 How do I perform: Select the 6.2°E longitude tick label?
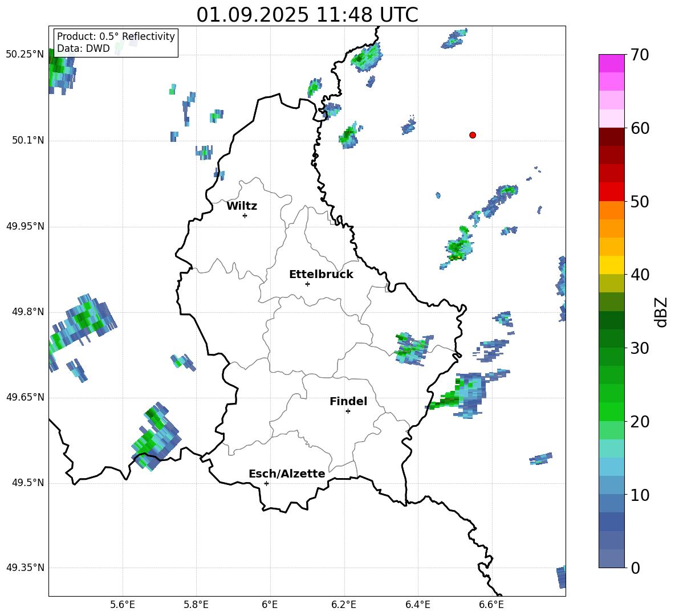pyautogui.click(x=344, y=605)
